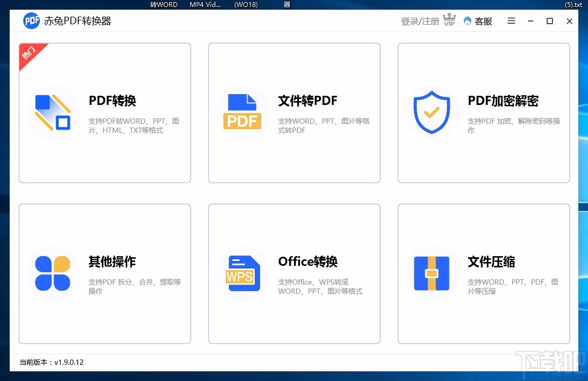Viewport: 588px width, 381px height.
Task: Open the 其他操作 quad-leaf icon
Action: 53,273
